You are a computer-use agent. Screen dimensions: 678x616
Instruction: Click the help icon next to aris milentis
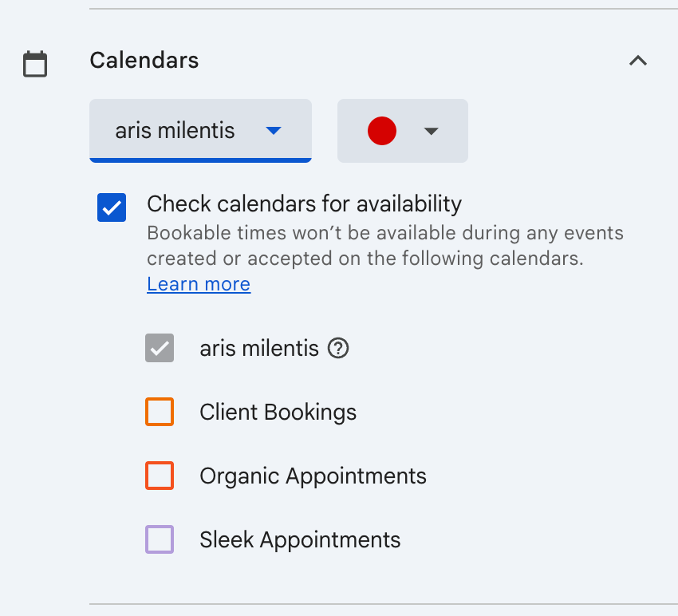pos(339,349)
